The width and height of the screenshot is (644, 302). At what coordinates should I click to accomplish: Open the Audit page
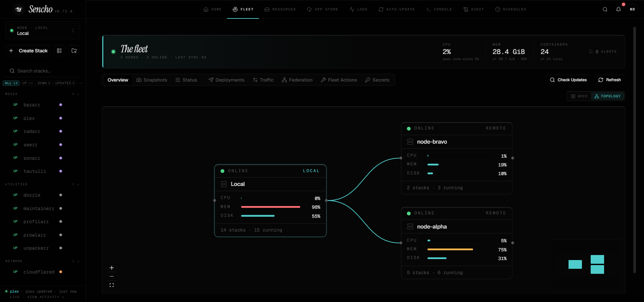coord(474,9)
